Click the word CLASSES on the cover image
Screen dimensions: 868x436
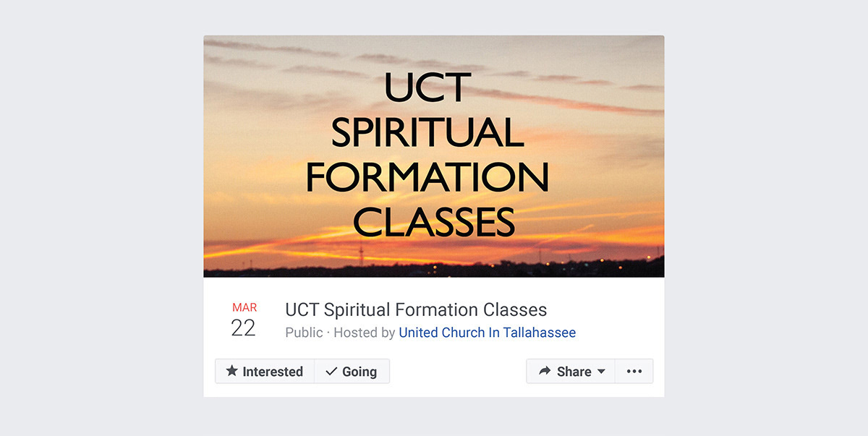coord(434,222)
